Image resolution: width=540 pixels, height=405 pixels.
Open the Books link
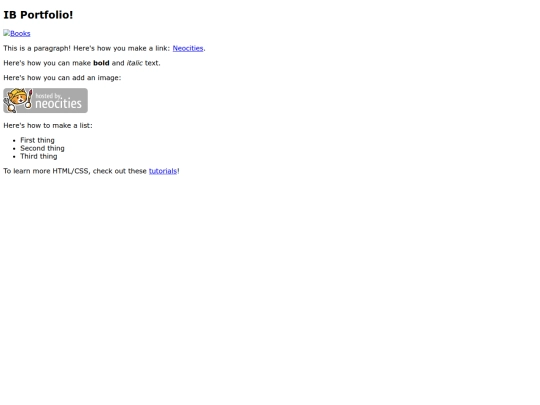pos(20,33)
